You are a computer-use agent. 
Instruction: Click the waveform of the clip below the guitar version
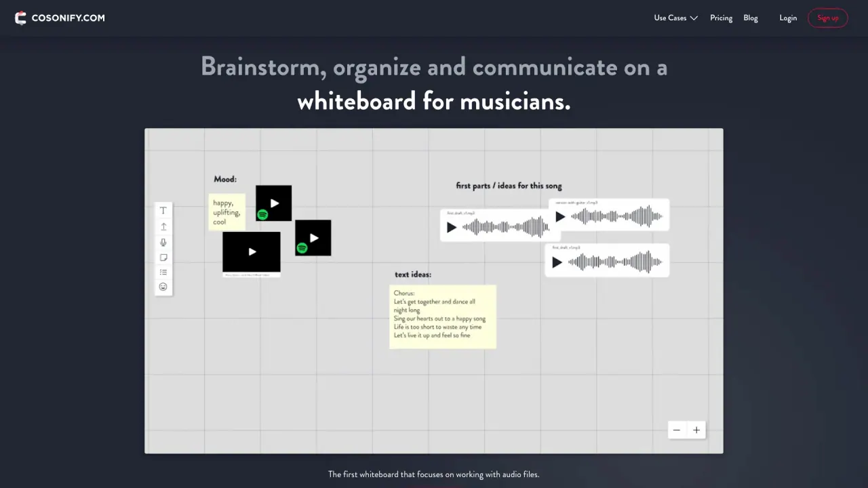614,262
